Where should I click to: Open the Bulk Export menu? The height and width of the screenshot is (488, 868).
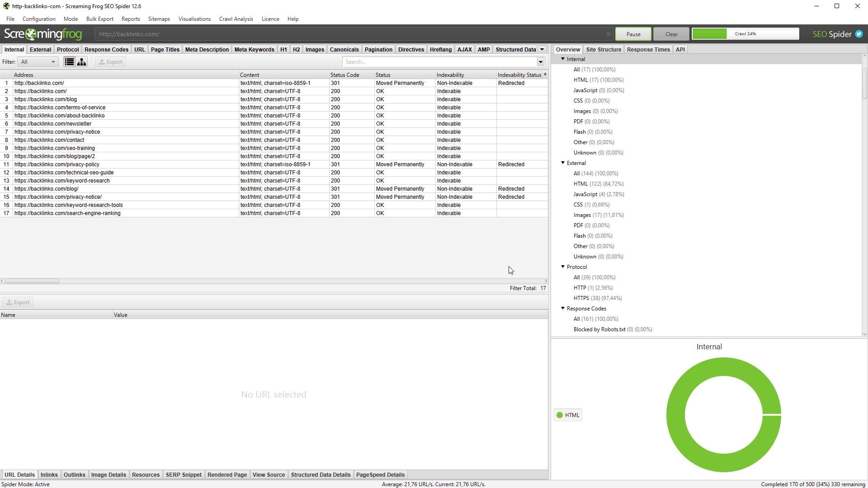(99, 19)
